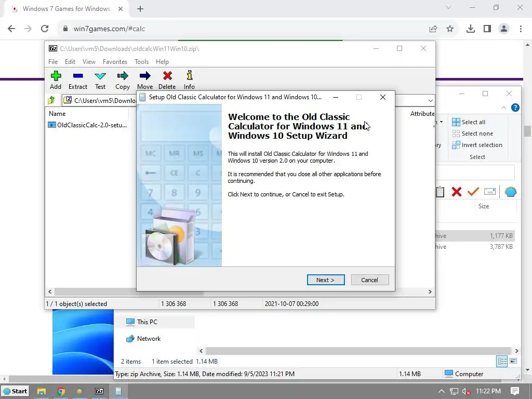Open Chrome three-dot menu
This screenshot has height=399, width=532.
[x=521, y=29]
